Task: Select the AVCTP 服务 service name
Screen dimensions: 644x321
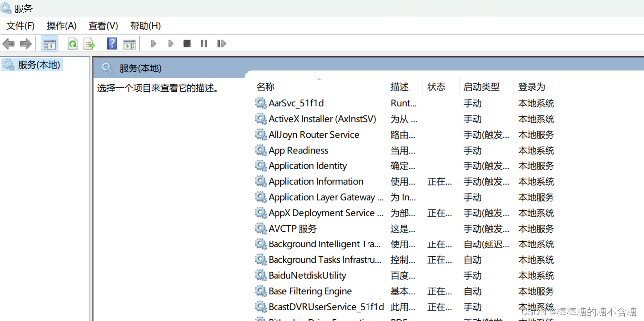Action: [x=292, y=229]
